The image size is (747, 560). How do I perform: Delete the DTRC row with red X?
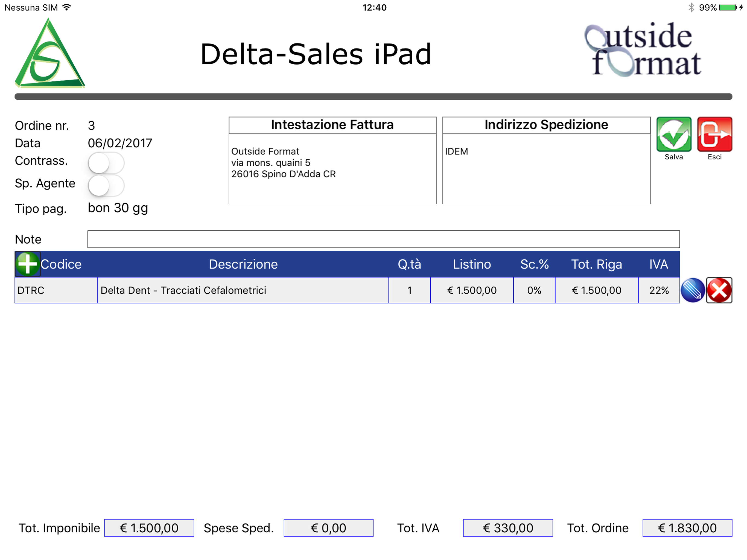pyautogui.click(x=719, y=290)
